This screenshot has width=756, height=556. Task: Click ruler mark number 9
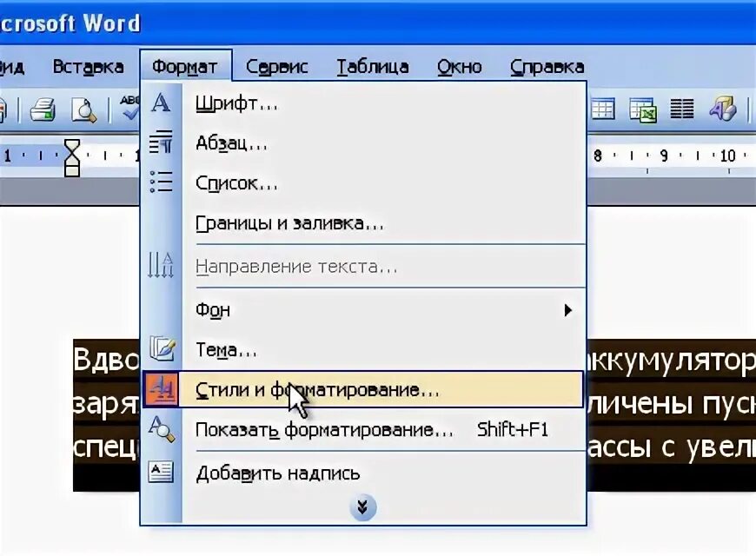coord(664,156)
